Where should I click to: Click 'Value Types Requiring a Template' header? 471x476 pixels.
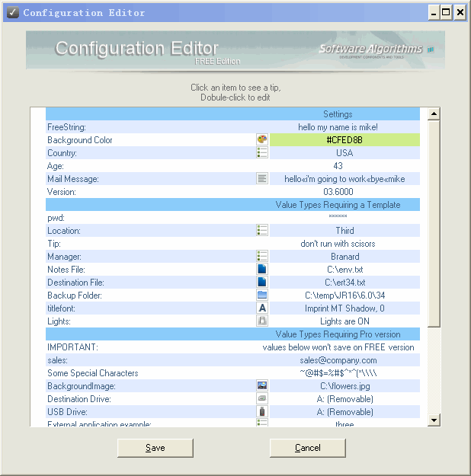click(232, 205)
